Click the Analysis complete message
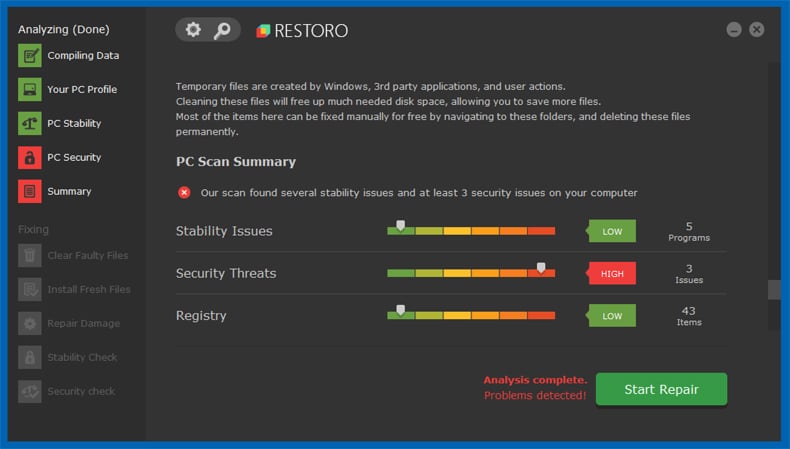 pyautogui.click(x=536, y=380)
